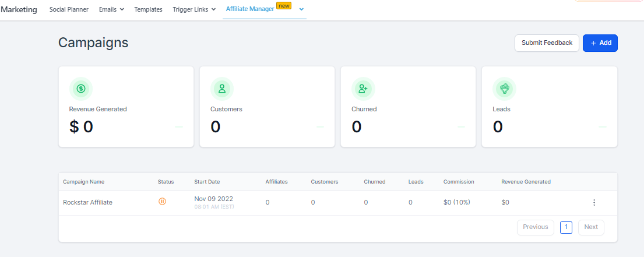
Task: Click the blue Add button
Action: point(600,43)
